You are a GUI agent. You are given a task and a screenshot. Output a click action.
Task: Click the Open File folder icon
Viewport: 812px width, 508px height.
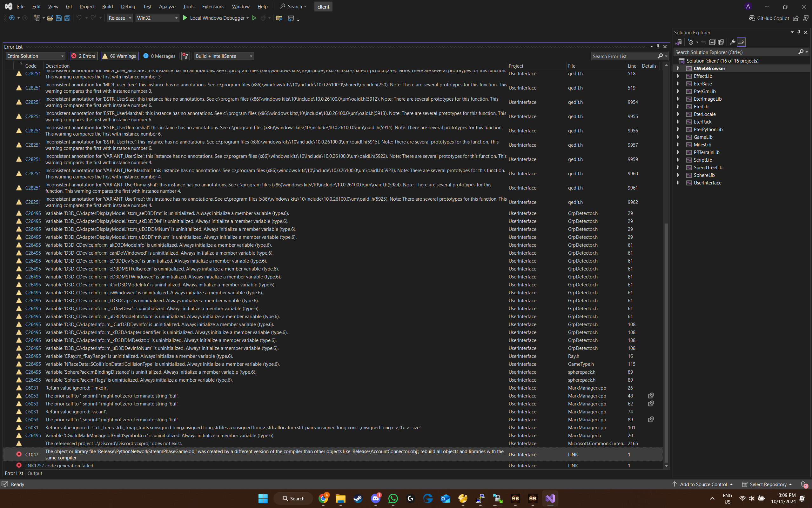coord(50,18)
